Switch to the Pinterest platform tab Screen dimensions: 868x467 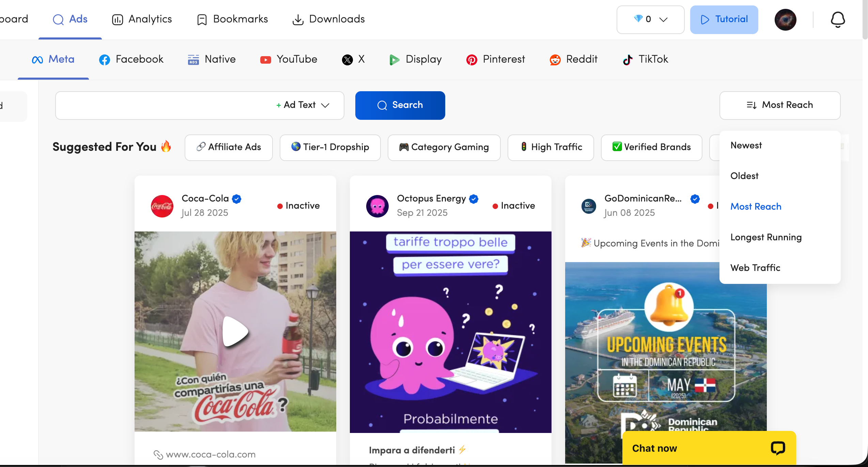point(496,59)
